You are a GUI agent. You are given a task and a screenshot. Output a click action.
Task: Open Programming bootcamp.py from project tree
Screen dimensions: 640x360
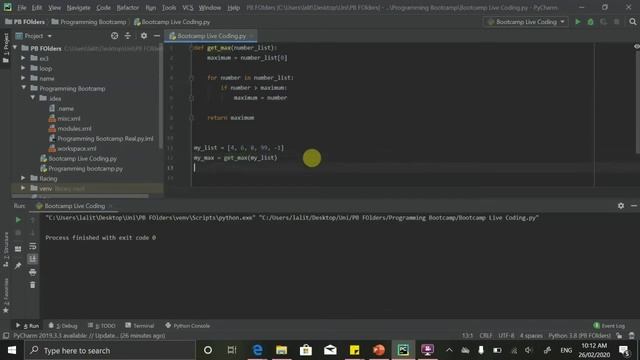coord(85,169)
